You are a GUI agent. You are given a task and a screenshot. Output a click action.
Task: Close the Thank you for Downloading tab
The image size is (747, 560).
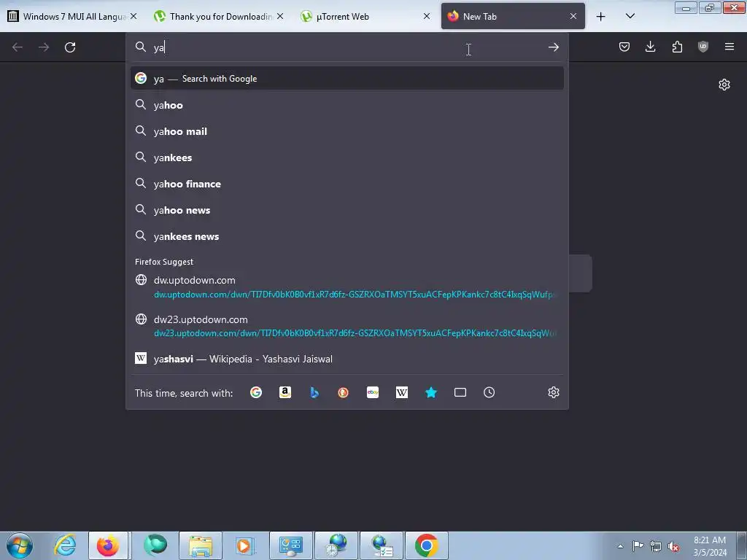(x=279, y=16)
